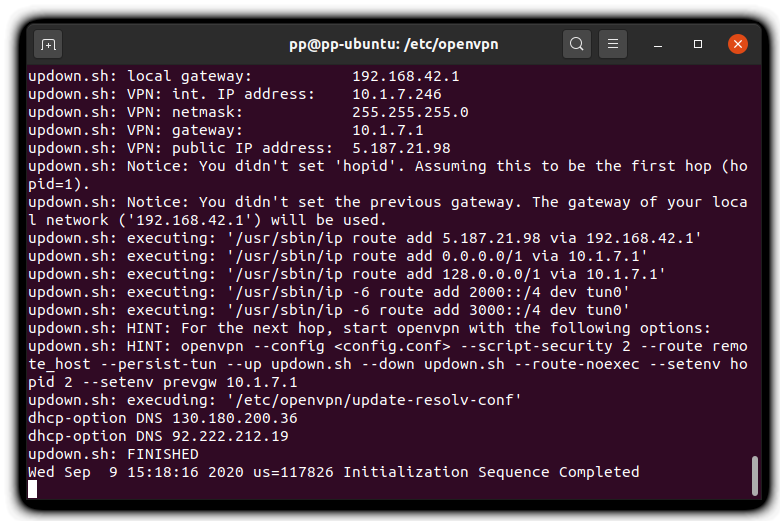
Task: Maximize the terminal window
Action: click(698, 44)
